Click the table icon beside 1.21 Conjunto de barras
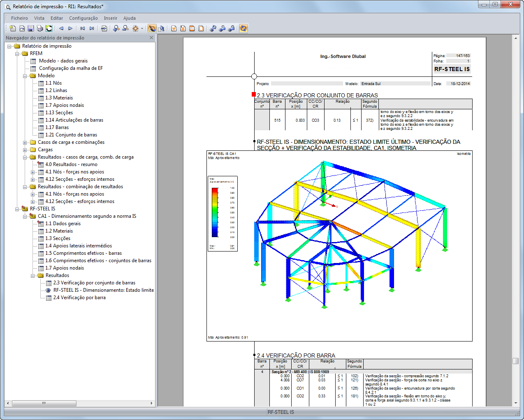The height and width of the screenshot is (420, 524). (x=41, y=135)
